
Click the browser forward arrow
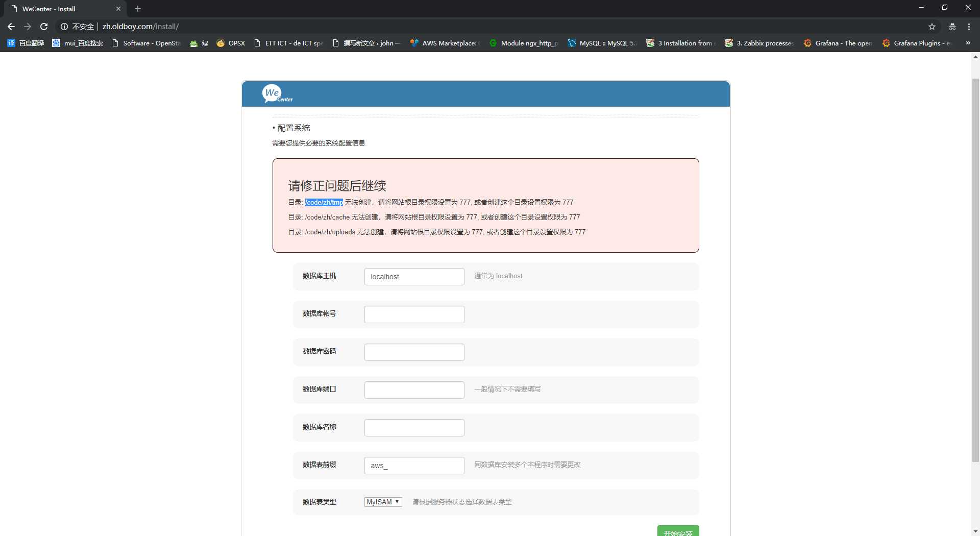click(28, 27)
